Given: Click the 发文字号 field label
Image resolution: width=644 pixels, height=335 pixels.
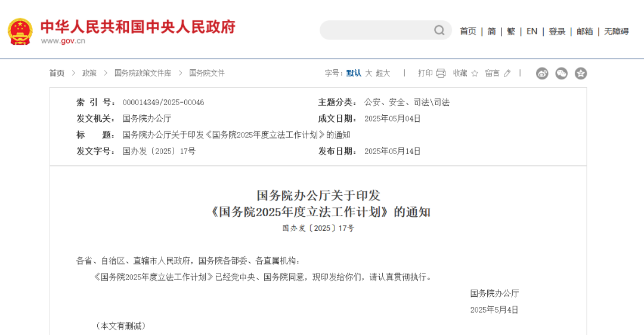Looking at the screenshot, I should pos(96,151).
